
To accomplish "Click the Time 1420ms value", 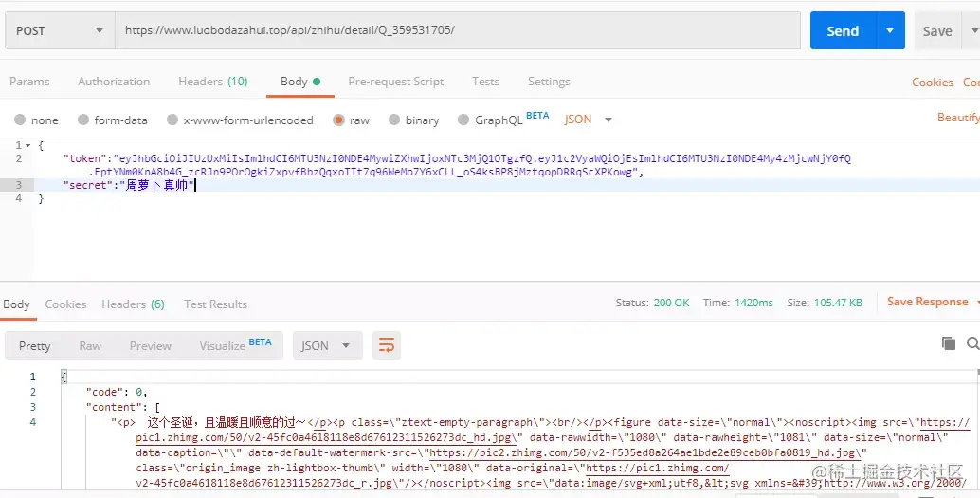I will pos(753,303).
